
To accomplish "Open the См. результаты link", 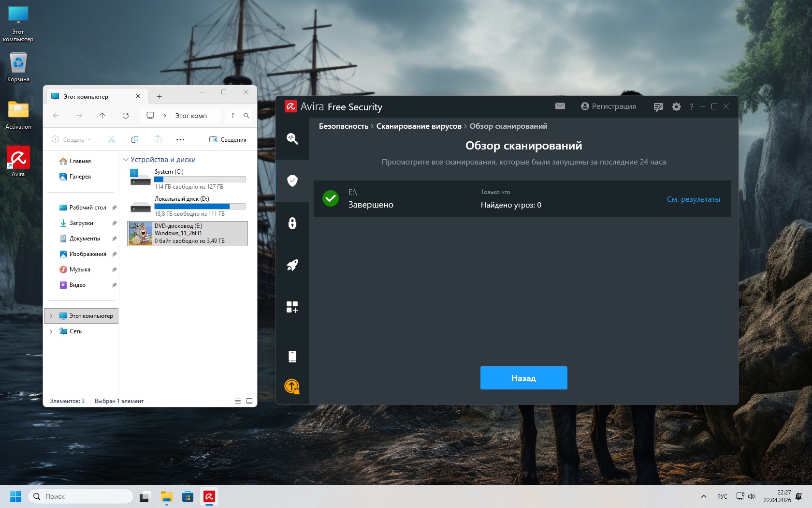I will [693, 199].
